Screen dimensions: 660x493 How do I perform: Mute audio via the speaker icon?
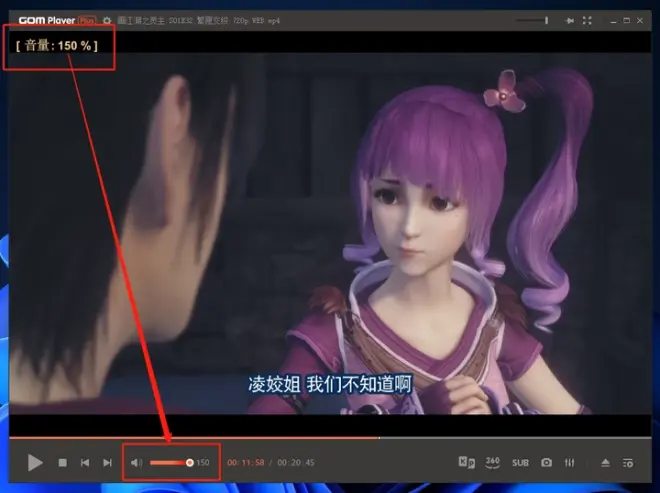[x=136, y=463]
